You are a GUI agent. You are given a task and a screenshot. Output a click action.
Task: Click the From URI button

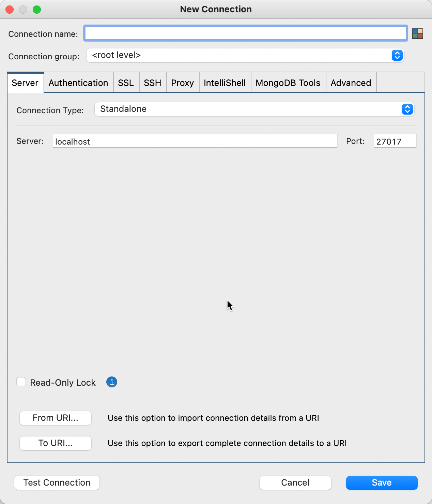(x=55, y=418)
